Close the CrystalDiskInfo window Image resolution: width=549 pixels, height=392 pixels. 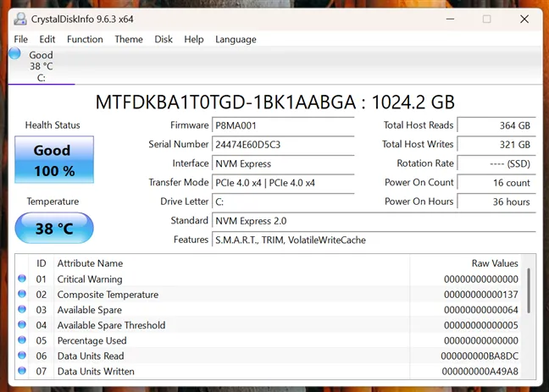coord(524,19)
